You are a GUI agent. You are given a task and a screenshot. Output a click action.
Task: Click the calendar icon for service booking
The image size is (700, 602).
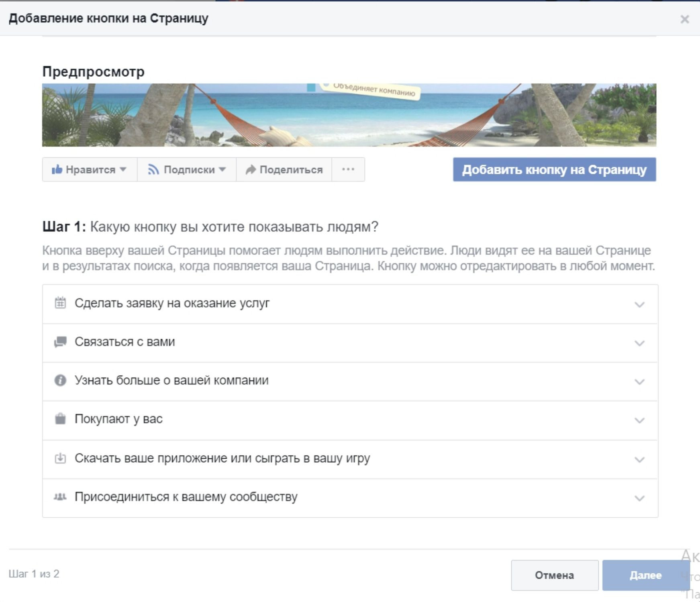60,303
